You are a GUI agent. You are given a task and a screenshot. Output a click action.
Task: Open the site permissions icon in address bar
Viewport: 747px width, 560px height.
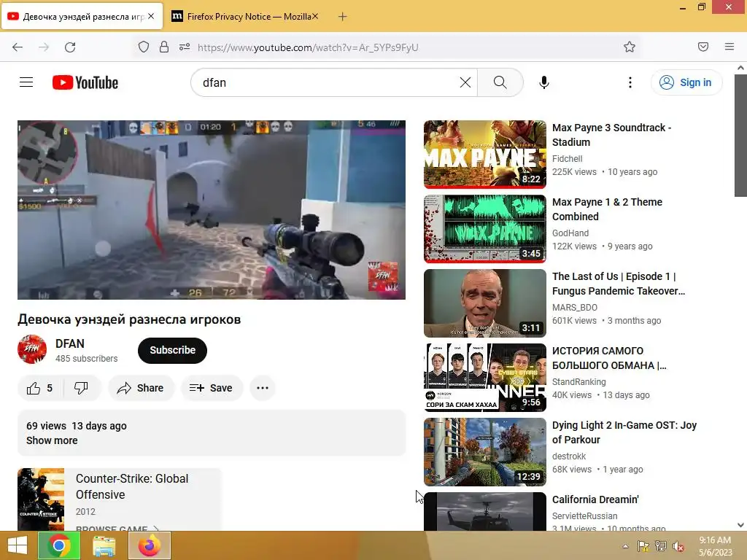[185, 47]
